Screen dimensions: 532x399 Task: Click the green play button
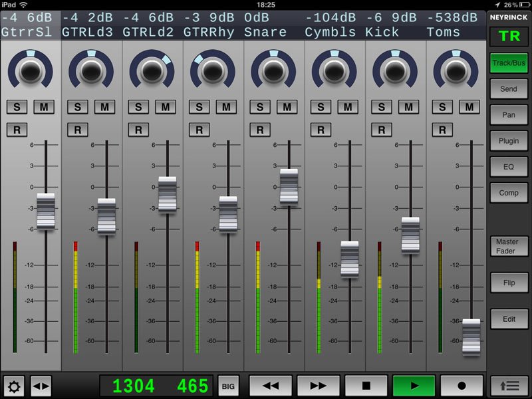tap(414, 386)
